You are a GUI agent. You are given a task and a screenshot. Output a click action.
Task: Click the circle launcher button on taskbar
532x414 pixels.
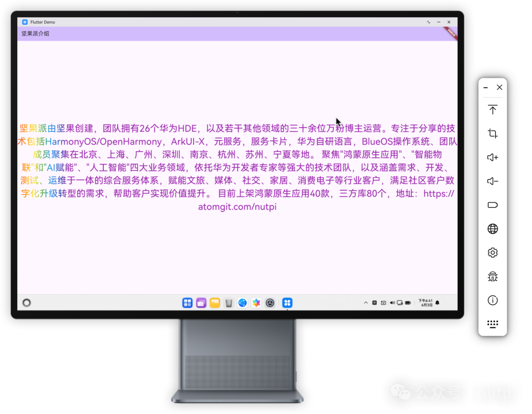[x=27, y=303]
